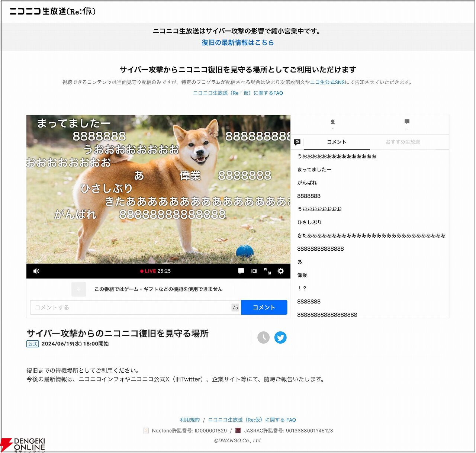Click the disabled plus gift button
This screenshot has height=453, width=476.
pyautogui.click(x=79, y=289)
